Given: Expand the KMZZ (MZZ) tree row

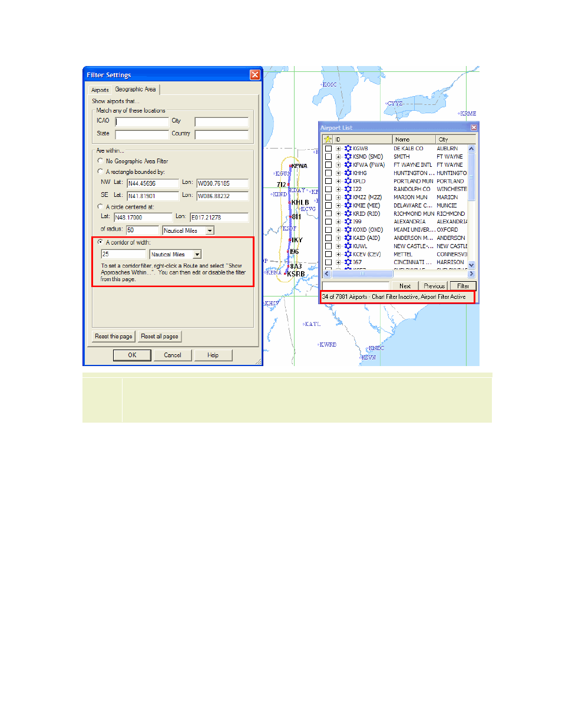Looking at the screenshot, I should point(339,197).
